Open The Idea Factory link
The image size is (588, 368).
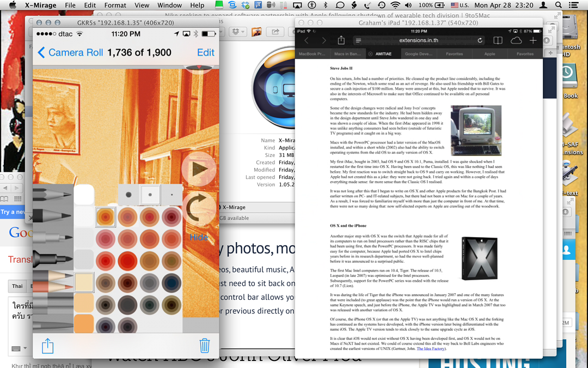[x=431, y=348]
